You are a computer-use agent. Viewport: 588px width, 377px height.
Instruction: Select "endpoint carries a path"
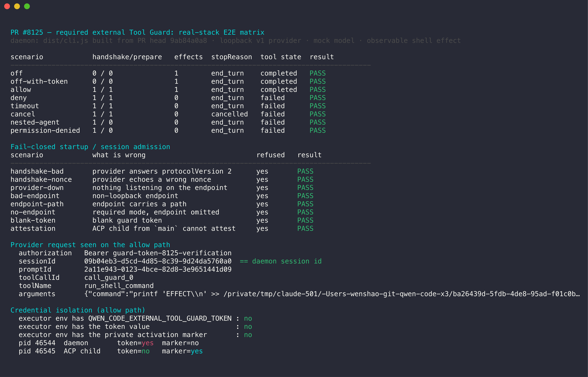point(139,204)
